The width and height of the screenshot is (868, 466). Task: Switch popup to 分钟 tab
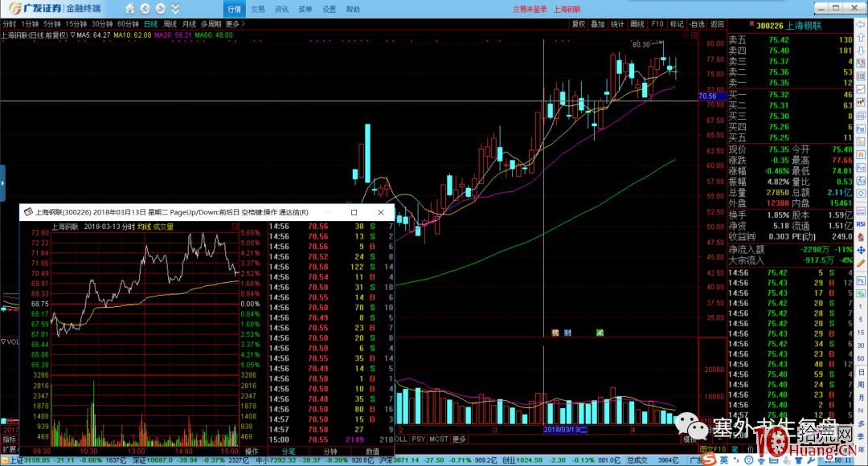click(330, 451)
